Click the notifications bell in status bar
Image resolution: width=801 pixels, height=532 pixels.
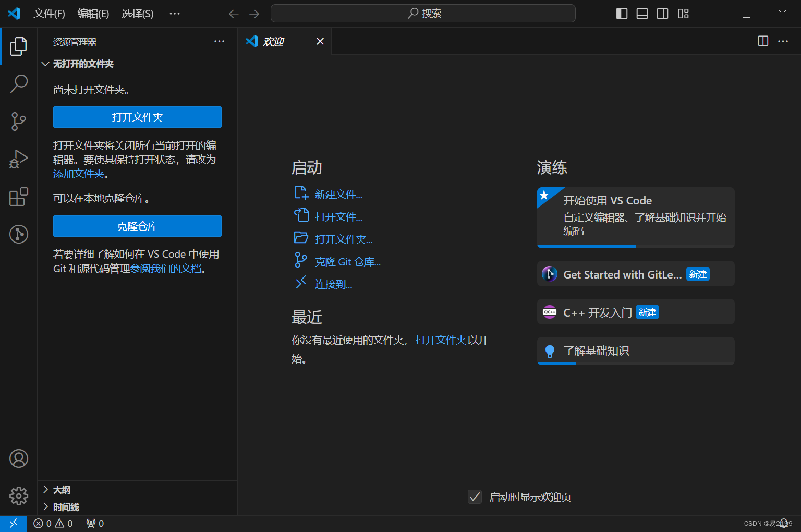coord(783,523)
